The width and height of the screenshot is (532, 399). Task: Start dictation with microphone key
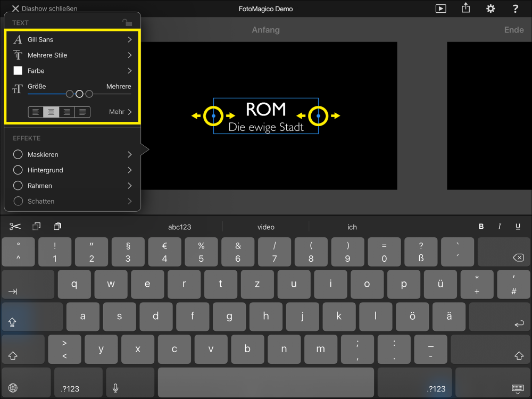coord(130,382)
